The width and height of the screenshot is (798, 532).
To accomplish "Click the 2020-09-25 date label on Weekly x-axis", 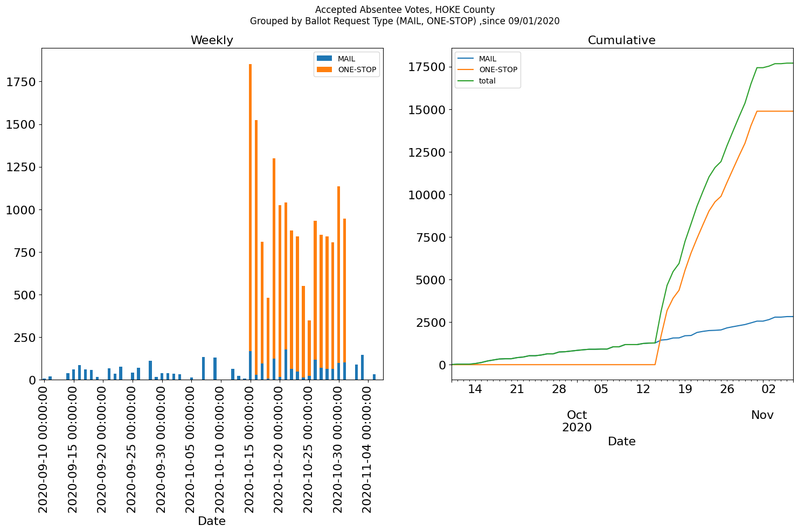I will point(131,449).
